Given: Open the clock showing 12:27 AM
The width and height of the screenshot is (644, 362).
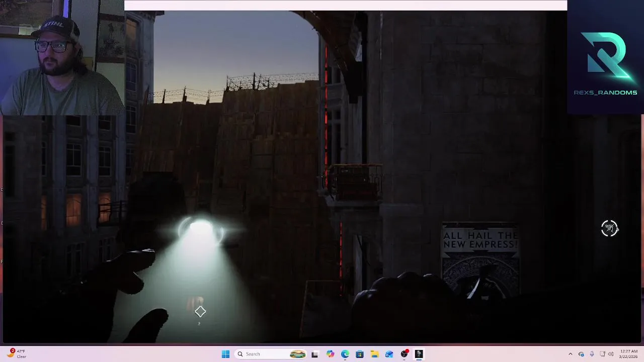Looking at the screenshot, I should [x=629, y=354].
